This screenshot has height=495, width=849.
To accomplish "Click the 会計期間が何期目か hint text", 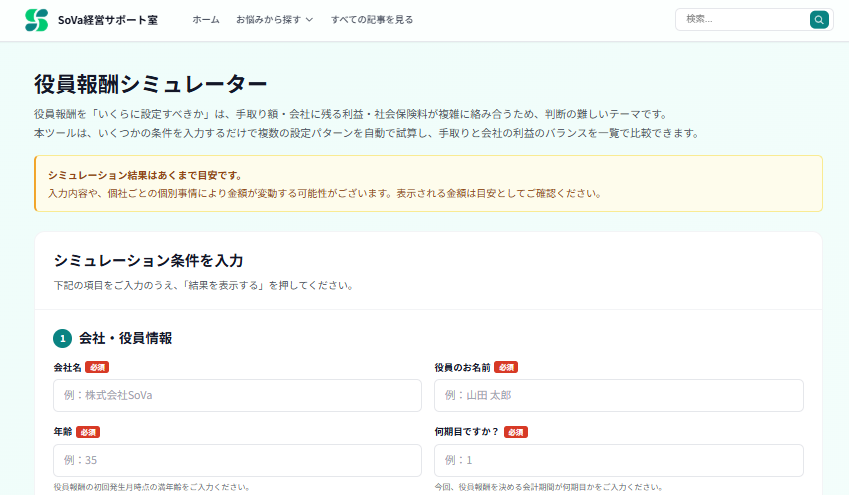I will [548, 487].
